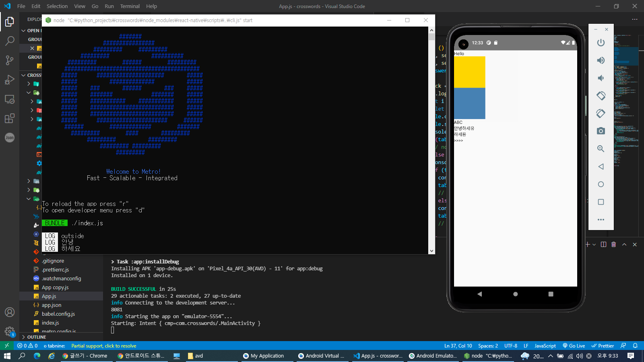Kill terminal with trash icon
The image size is (644, 362).
[614, 245]
